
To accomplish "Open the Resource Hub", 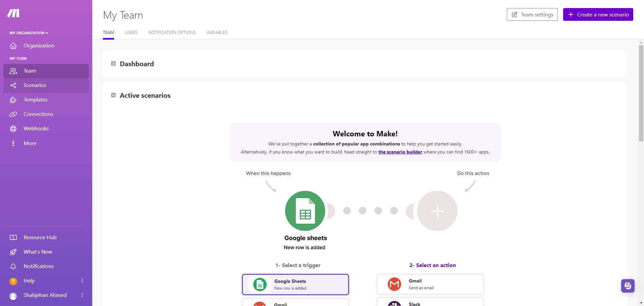I will pos(40,237).
